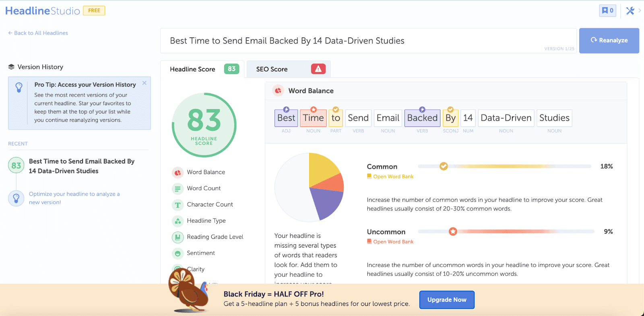Click the SEO Score warning icon

coord(318,69)
